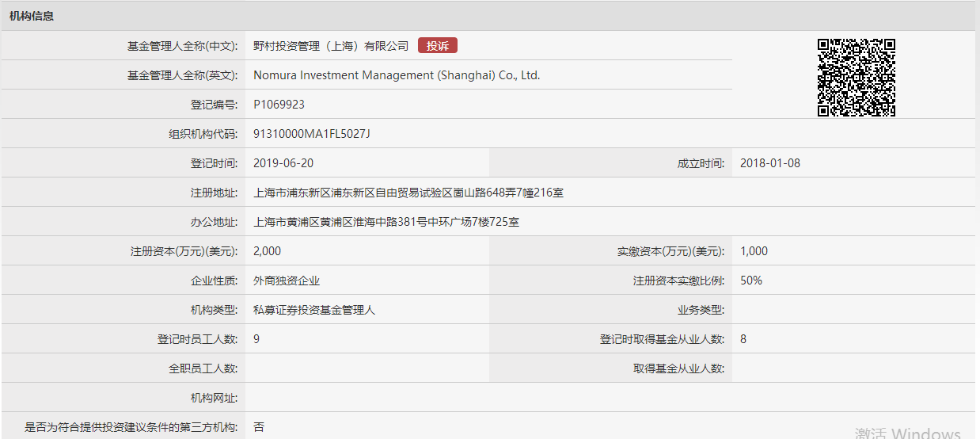Click the label 是否为符合提供投资建议条件的第三方机构:
Screen dimensions: 980x439
(x=131, y=427)
